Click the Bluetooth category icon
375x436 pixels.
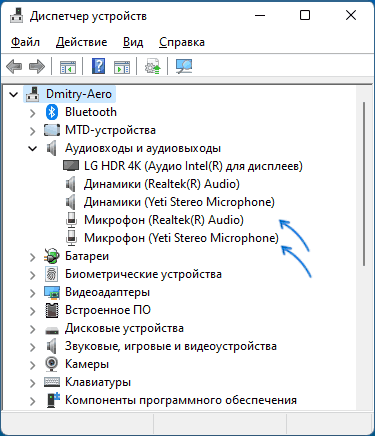pyautogui.click(x=52, y=112)
